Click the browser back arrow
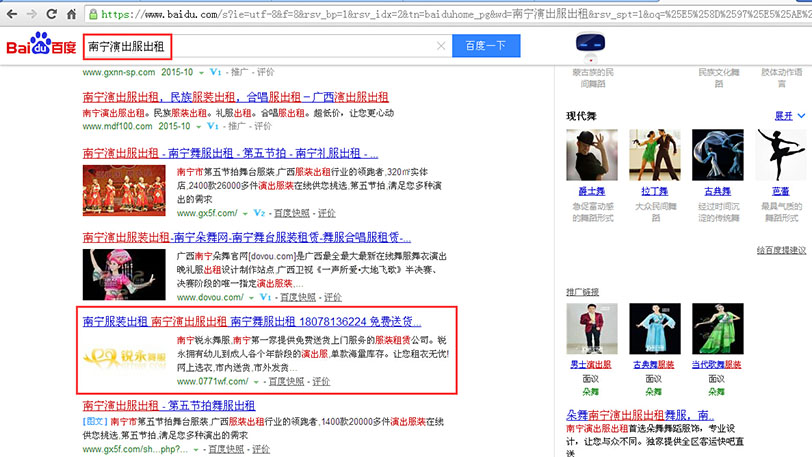Viewport: 812px width, 457px height. tap(11, 14)
